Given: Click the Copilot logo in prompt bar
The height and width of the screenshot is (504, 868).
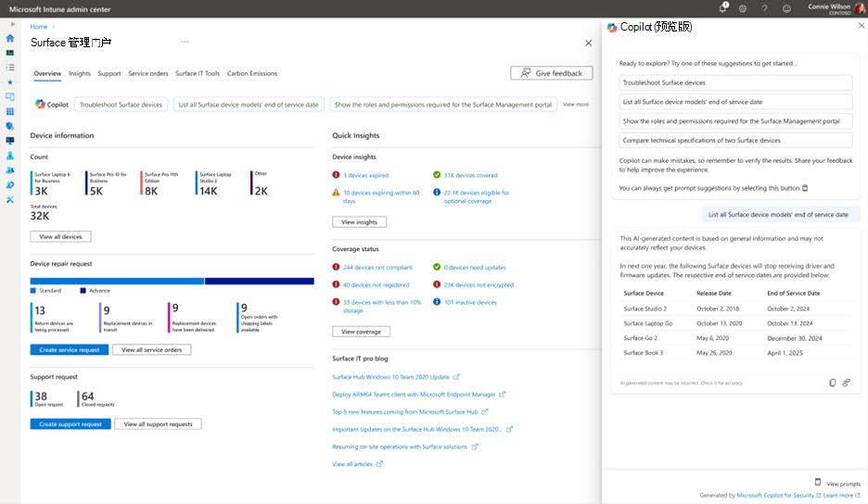Looking at the screenshot, I should (x=41, y=104).
